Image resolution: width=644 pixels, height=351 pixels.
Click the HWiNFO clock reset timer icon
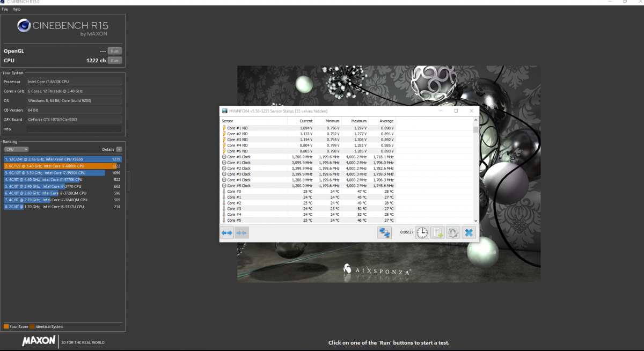tap(422, 233)
